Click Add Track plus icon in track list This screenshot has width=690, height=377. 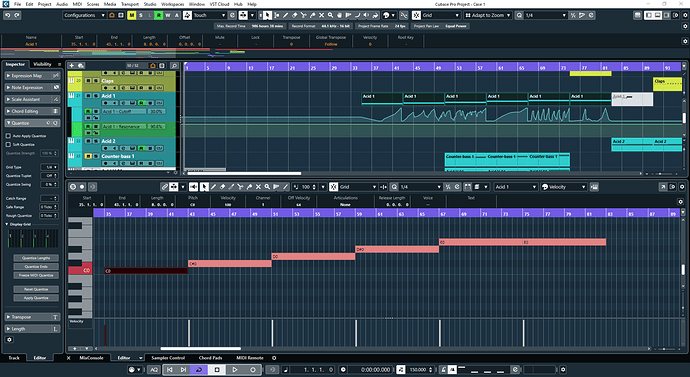72,66
